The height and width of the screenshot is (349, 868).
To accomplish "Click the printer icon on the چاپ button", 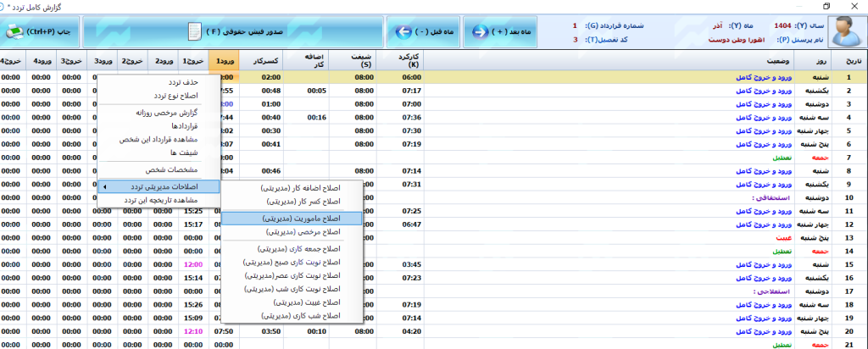I will tap(16, 32).
